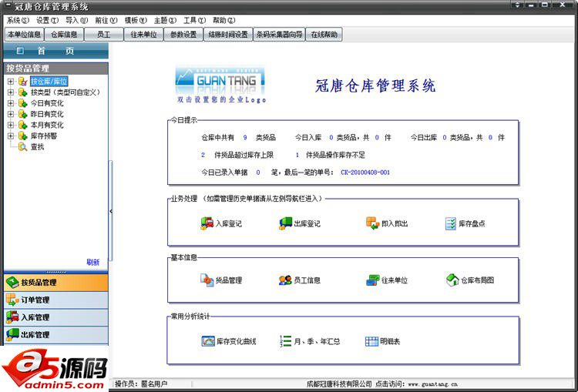Click the 出库管理 panel truck icon
Screen dimensions: 578x392
(12, 334)
